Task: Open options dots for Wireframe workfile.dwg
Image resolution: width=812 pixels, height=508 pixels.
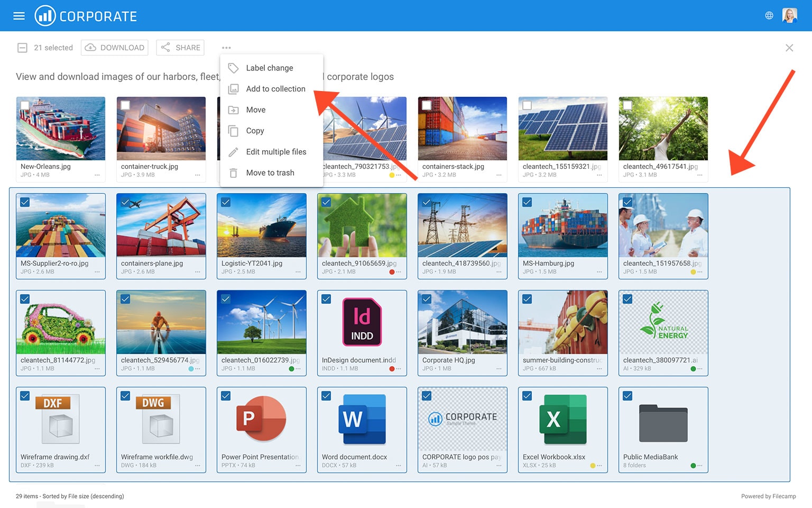Action: (x=198, y=466)
